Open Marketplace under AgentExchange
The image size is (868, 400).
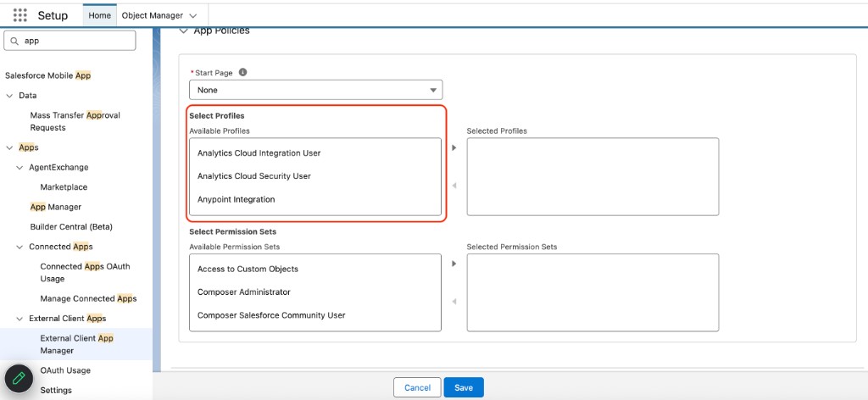64,187
